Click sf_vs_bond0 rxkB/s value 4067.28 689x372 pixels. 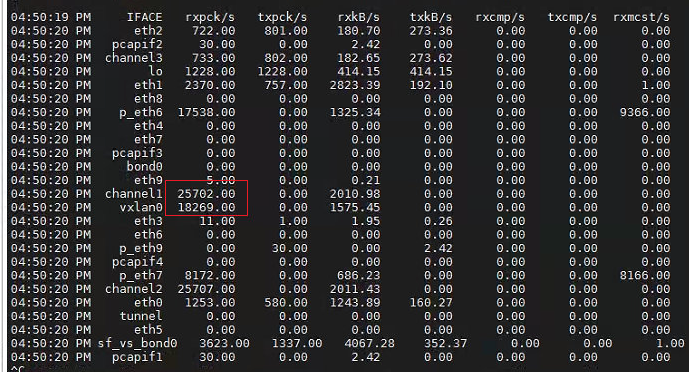(370, 343)
